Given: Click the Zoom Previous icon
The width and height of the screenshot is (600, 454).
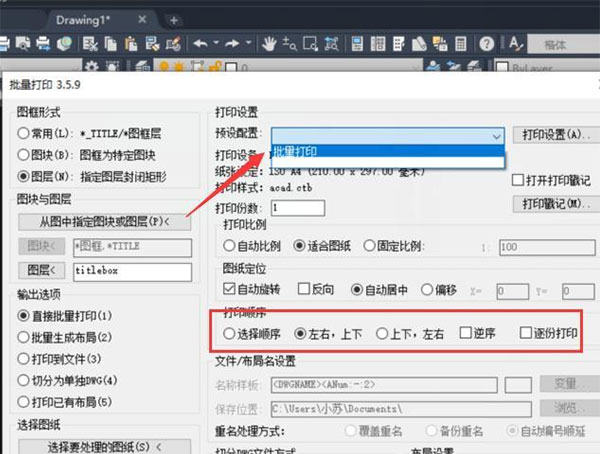Looking at the screenshot, I should click(331, 44).
